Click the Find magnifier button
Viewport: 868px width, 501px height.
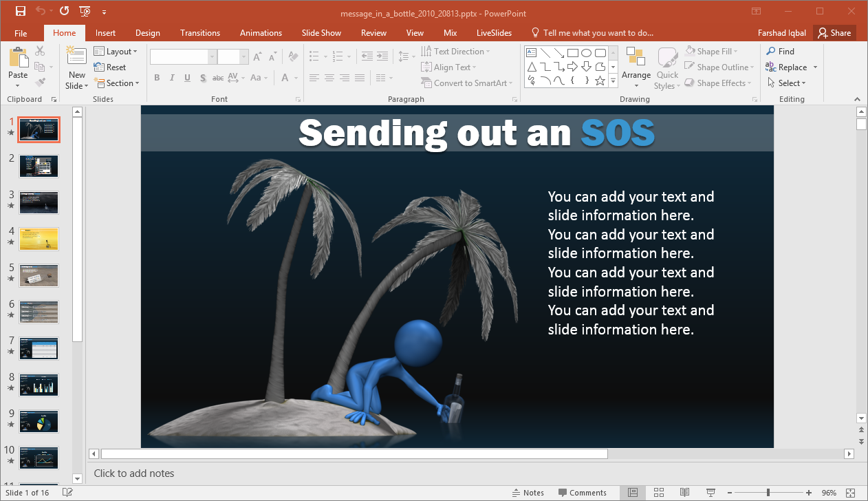pyautogui.click(x=781, y=52)
